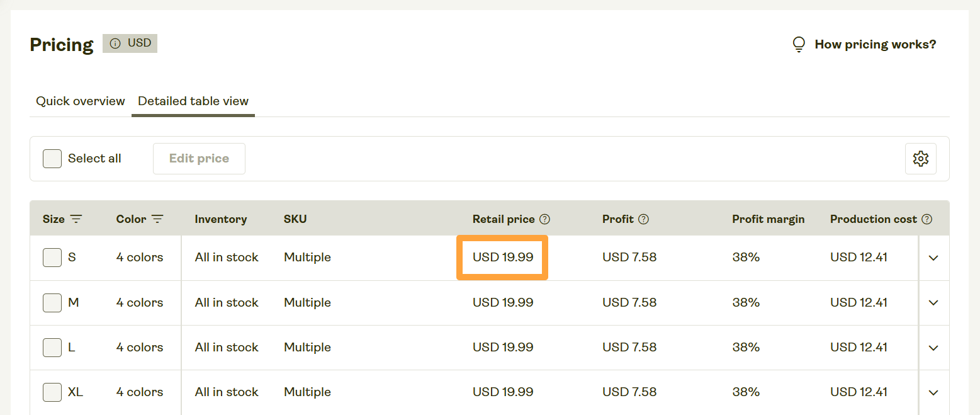The height and width of the screenshot is (415, 980).
Task: Expand the size XL row details
Action: coord(933,392)
